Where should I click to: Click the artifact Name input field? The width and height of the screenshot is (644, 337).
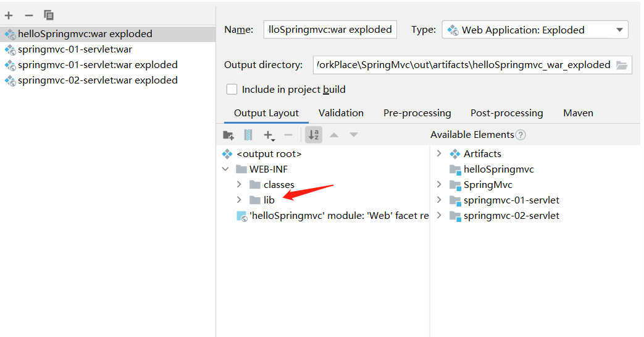pos(330,30)
